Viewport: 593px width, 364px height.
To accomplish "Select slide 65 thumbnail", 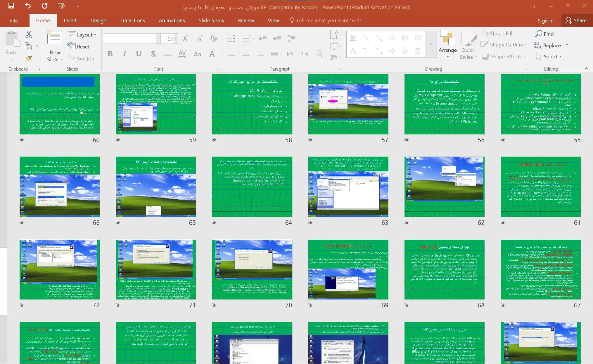I will click(156, 187).
